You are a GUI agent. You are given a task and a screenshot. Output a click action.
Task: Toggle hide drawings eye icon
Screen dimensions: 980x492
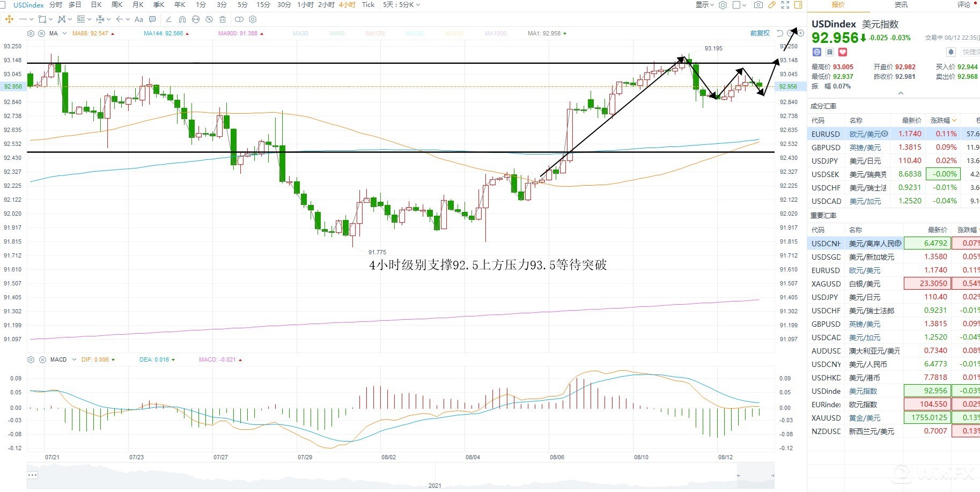tap(209, 19)
